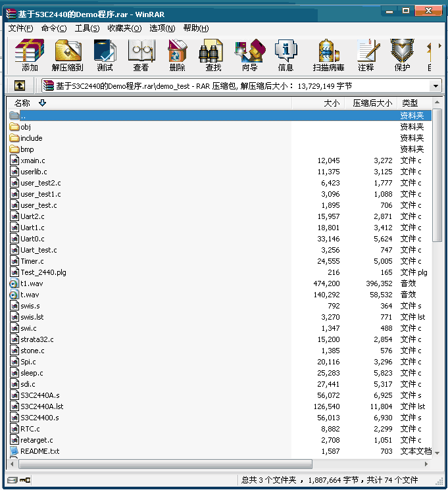Launch the 向导 (Wizard) toolbar icon
Screen dimensions: 448x490
[250, 51]
